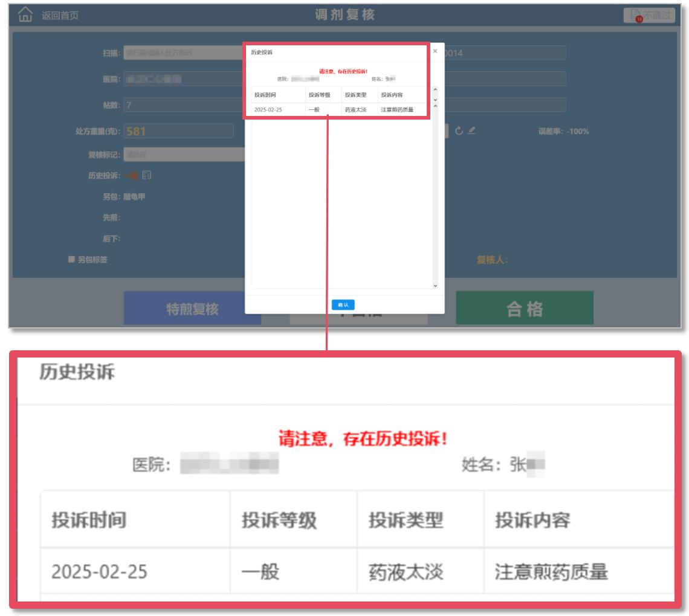Click the 复核人 label

click(492, 260)
